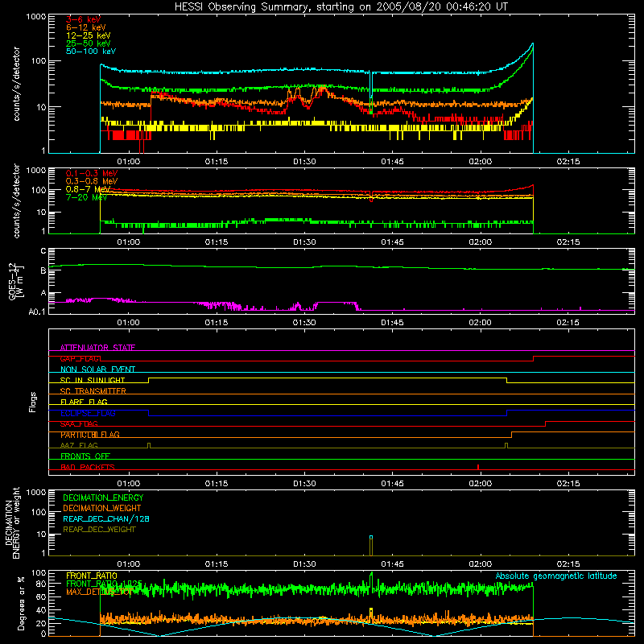The width and height of the screenshot is (644, 644).
Task: Select the 7-20 MeV legend entry
Action: coord(87,197)
